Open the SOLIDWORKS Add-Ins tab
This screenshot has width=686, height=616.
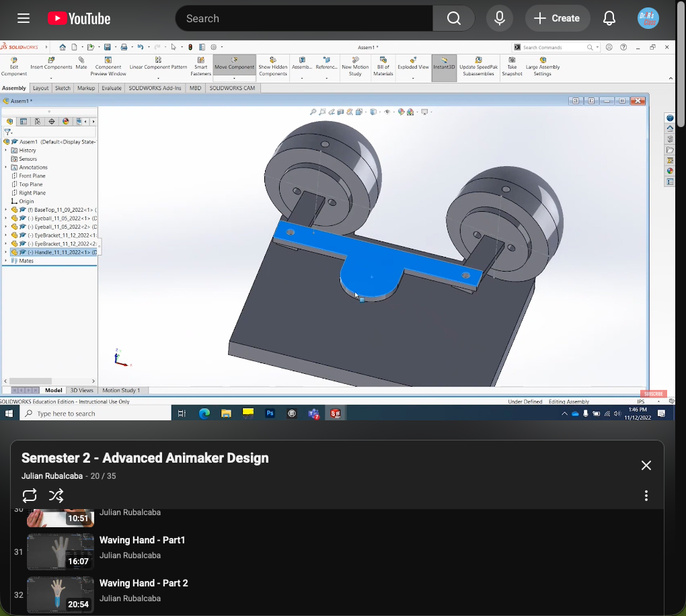155,88
